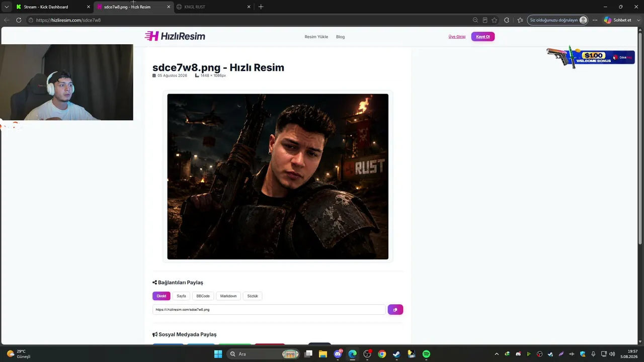Click the direct link URL field

(x=269, y=310)
